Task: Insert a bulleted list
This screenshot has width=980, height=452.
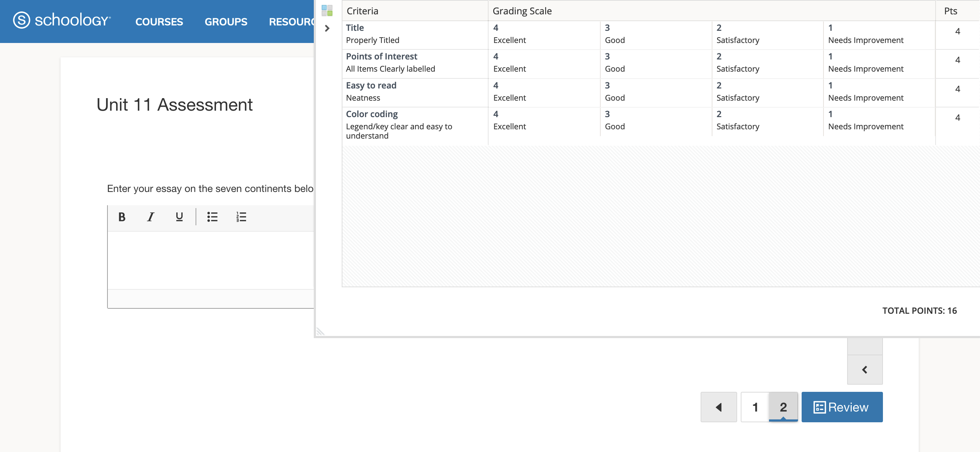Action: tap(212, 217)
